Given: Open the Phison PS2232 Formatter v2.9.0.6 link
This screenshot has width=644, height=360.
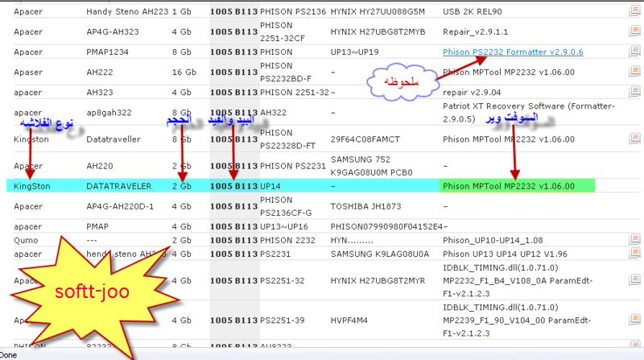Looking at the screenshot, I should 513,52.
